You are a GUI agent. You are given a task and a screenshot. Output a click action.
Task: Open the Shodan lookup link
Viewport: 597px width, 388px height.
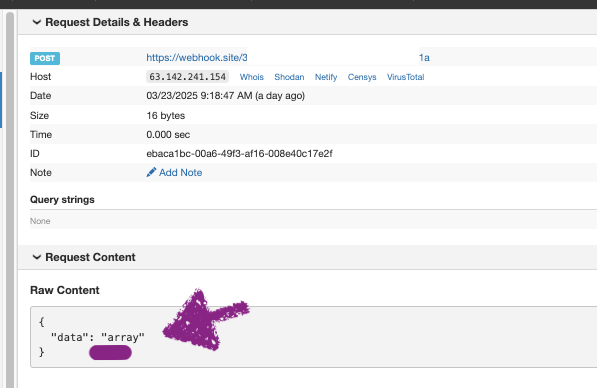tap(289, 77)
